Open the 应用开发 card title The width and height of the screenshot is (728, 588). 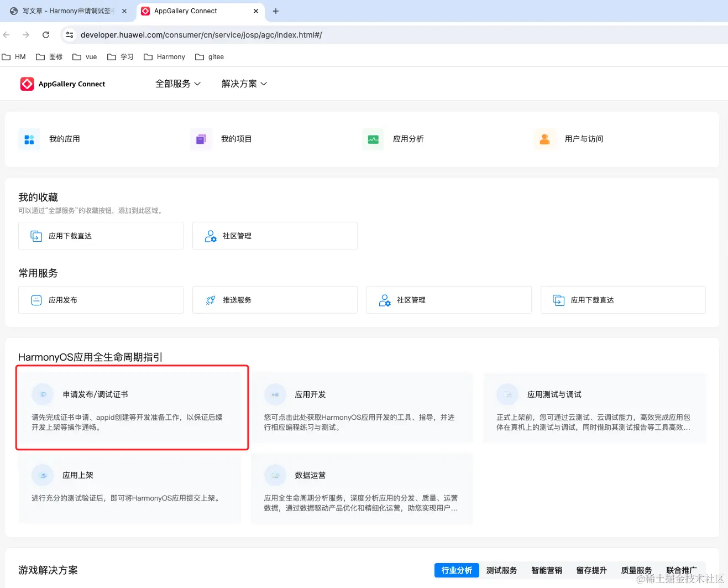[x=311, y=394]
